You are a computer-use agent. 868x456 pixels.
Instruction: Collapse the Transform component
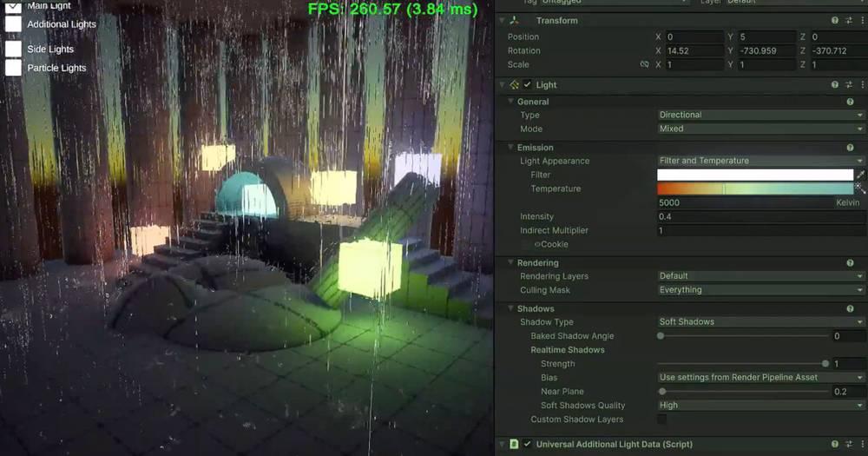(502, 21)
